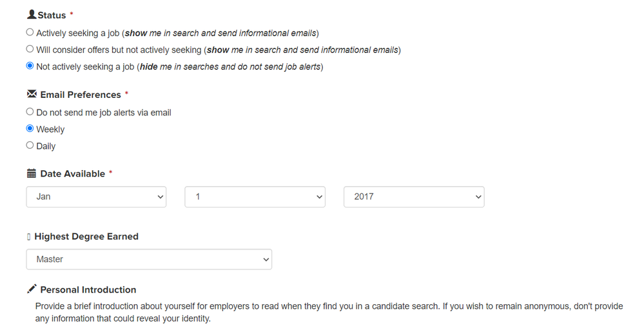The image size is (644, 328).
Task: Open the month dropdown showing Jan
Action: (96, 197)
